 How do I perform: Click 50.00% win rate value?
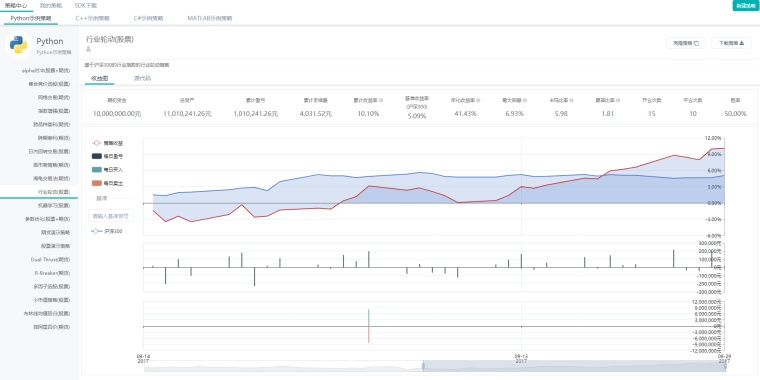[735, 113]
